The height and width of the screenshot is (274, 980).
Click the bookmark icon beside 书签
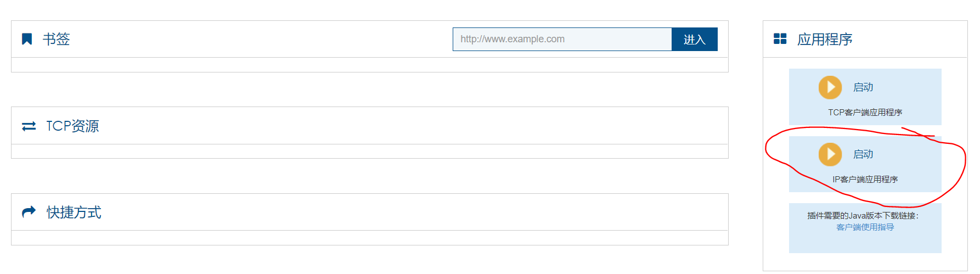point(26,39)
